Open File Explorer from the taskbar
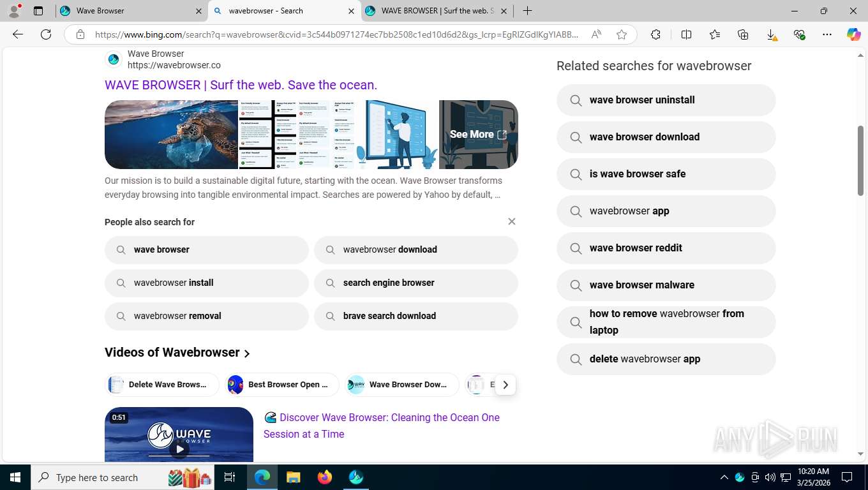This screenshot has height=490, width=868. point(293,477)
